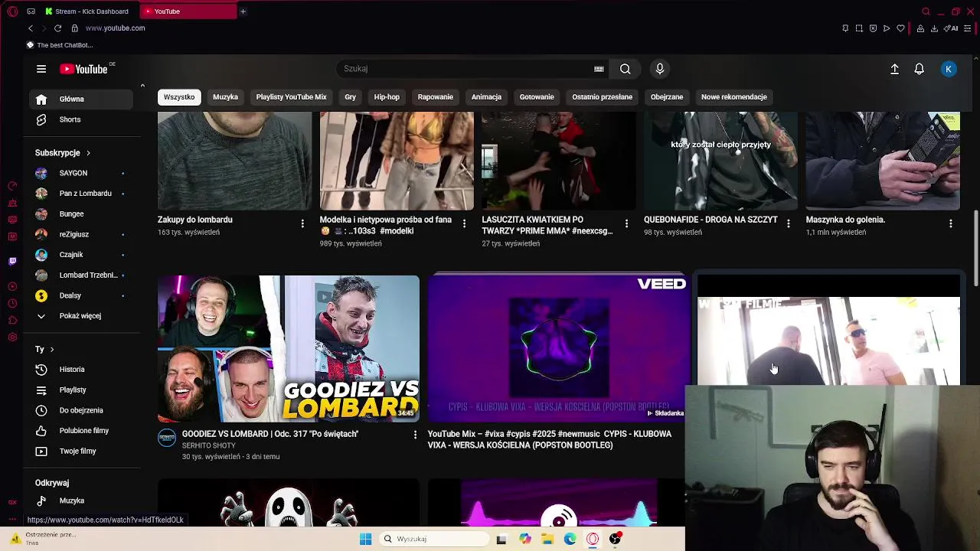The height and width of the screenshot is (551, 980).
Task: Open Shorts from sidebar
Action: point(82,119)
